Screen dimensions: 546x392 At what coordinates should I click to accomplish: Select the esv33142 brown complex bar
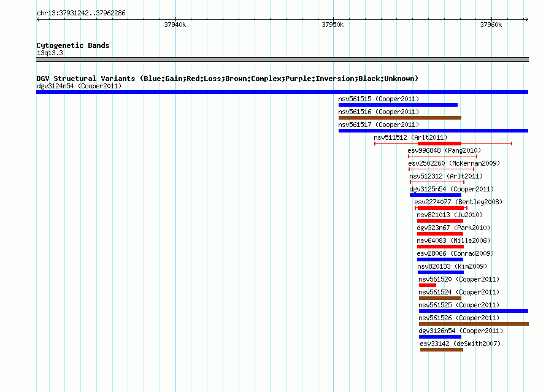tap(442, 350)
